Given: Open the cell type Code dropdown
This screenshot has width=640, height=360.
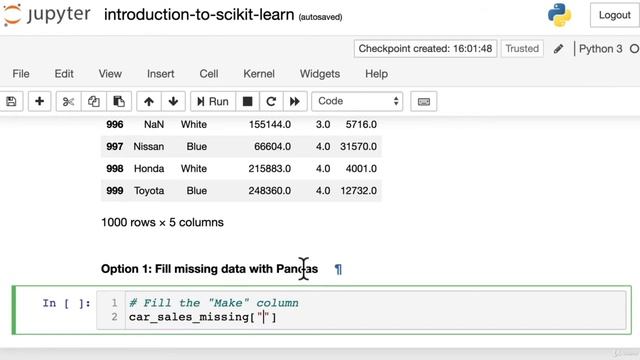Looking at the screenshot, I should pyautogui.click(x=357, y=101).
